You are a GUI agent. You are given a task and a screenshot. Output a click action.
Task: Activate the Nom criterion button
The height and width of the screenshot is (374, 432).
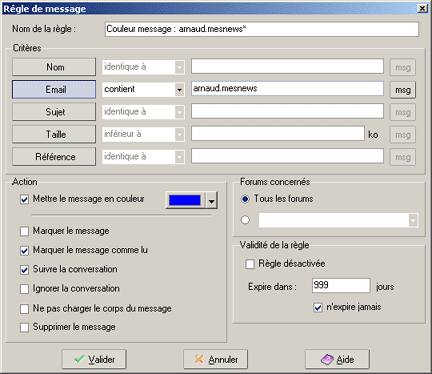[x=54, y=67]
